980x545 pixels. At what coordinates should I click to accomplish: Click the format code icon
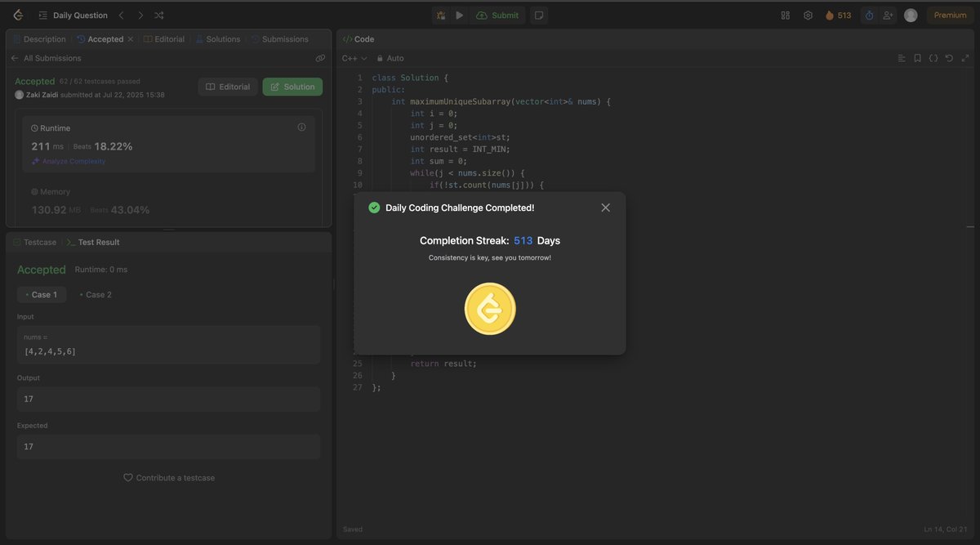point(902,58)
